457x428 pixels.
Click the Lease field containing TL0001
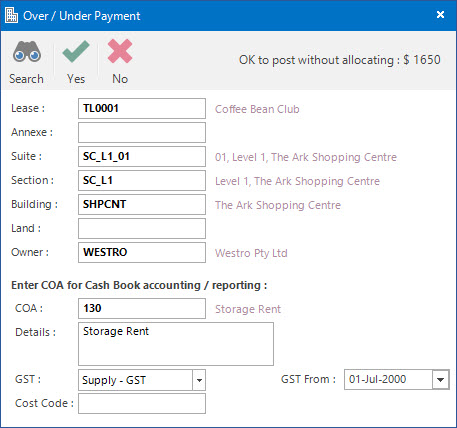coord(142,108)
